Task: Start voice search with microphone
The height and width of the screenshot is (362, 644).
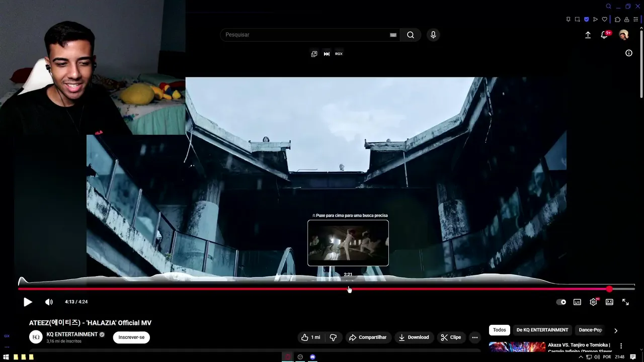Action: point(433,35)
